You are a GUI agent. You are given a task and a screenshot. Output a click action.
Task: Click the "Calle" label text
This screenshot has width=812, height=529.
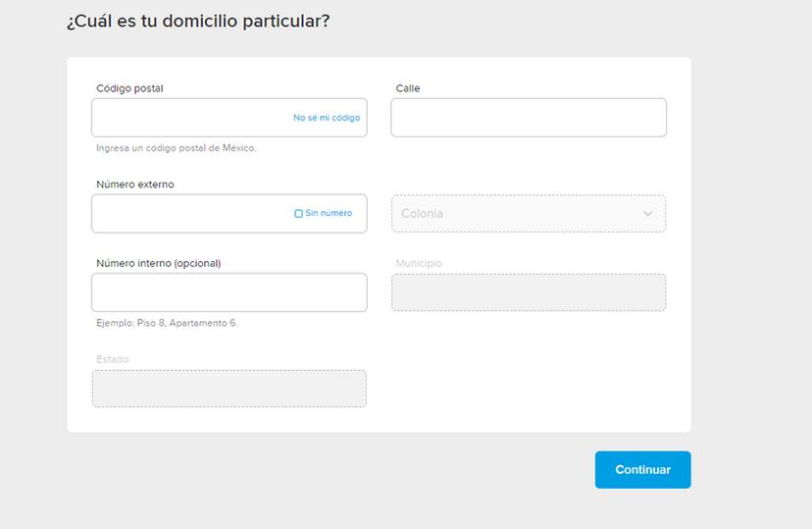(408, 88)
